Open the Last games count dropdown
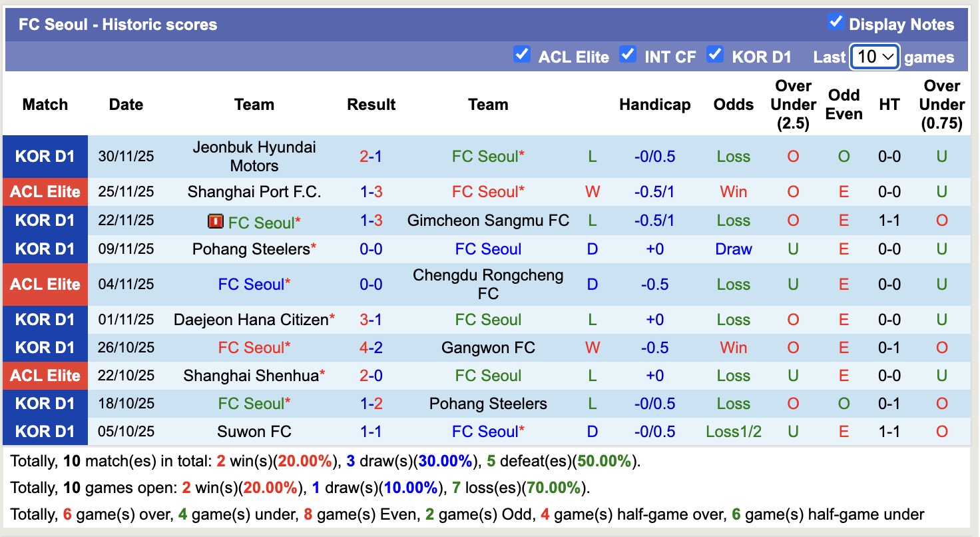This screenshot has height=537, width=980. (874, 57)
